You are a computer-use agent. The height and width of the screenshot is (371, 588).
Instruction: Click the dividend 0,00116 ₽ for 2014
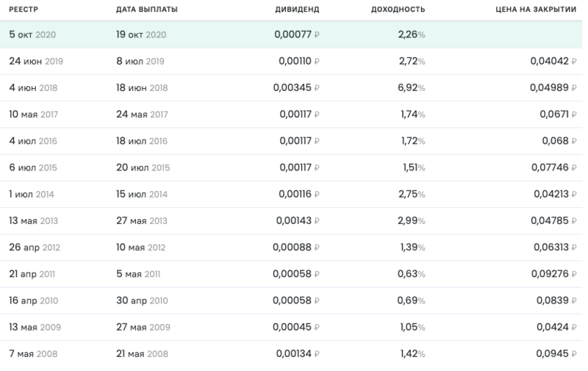[299, 194]
